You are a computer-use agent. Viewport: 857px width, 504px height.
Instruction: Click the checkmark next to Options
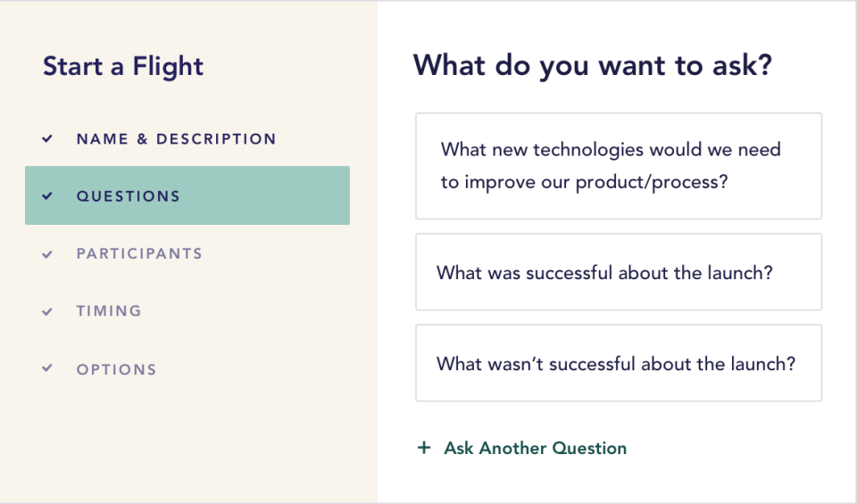[48, 369]
